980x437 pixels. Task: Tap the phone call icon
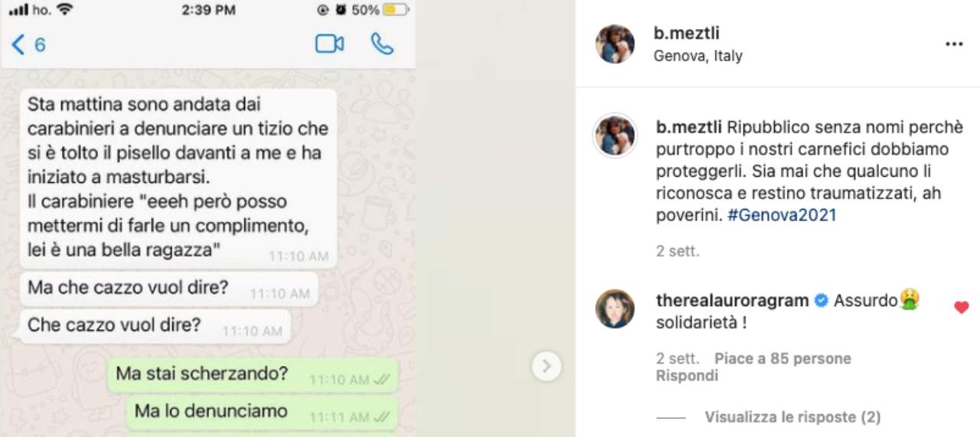pos(382,44)
